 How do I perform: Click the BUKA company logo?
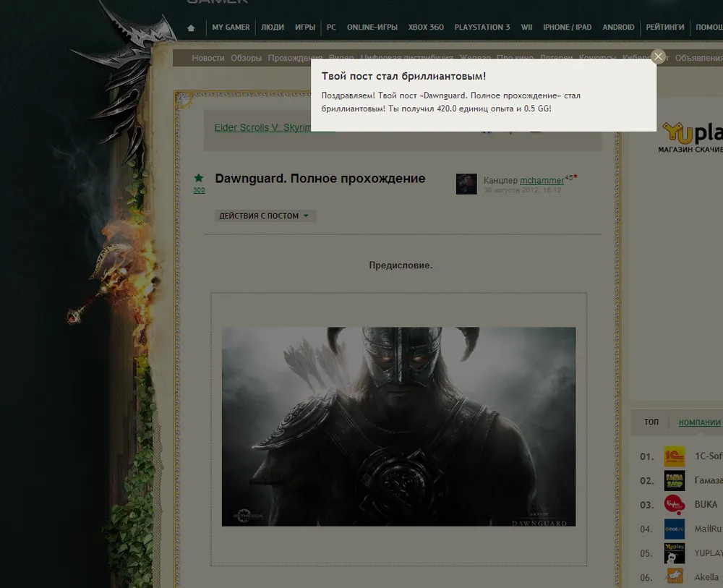(x=674, y=504)
